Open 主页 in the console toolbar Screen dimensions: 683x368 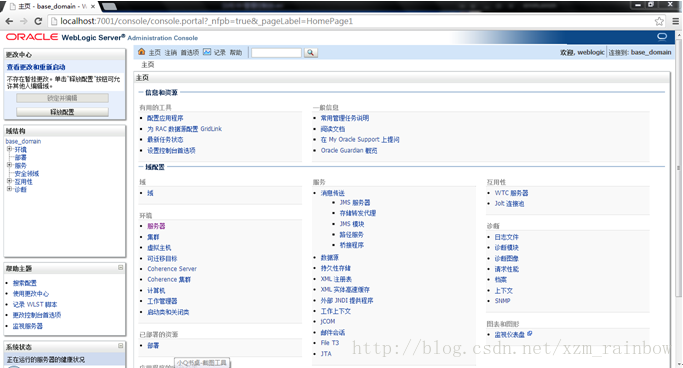pos(155,52)
